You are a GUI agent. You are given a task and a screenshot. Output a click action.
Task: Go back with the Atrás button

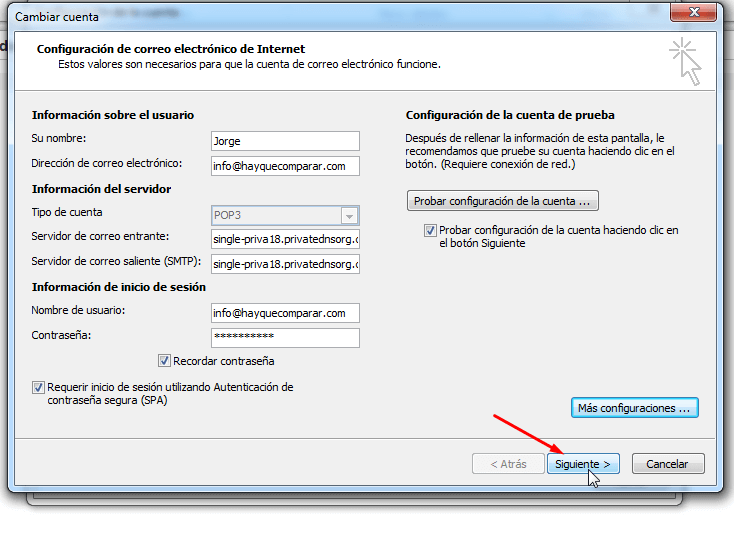coord(507,464)
